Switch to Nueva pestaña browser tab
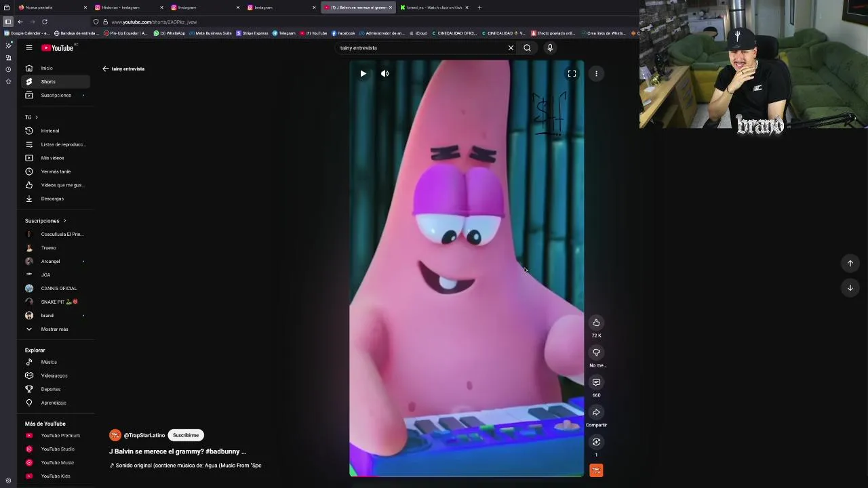This screenshot has height=488, width=868. tap(52, 7)
